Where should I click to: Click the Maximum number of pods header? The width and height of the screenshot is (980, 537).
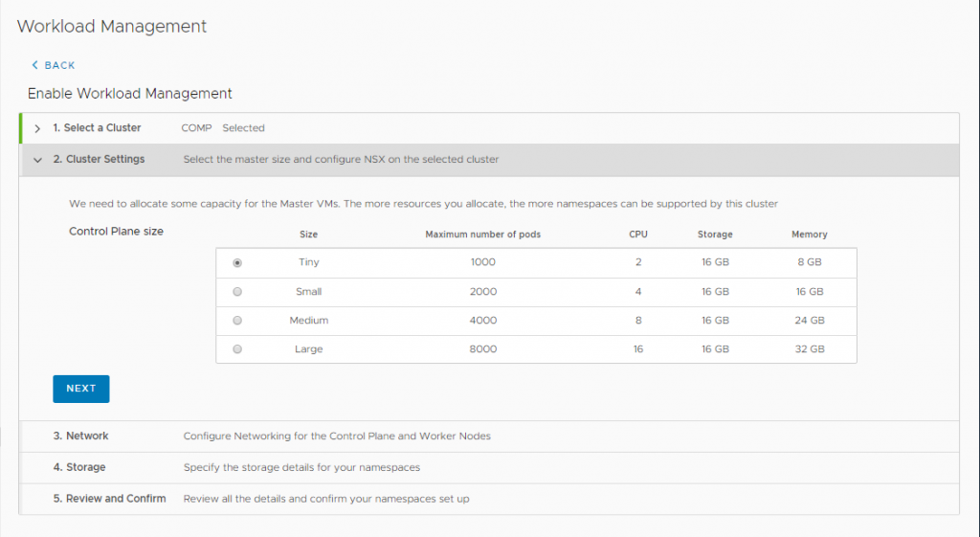click(x=483, y=235)
